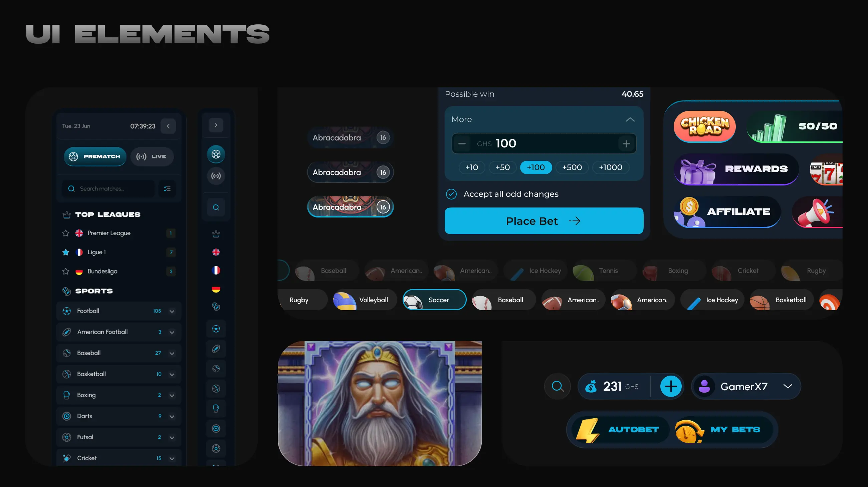
Task: Select the Basketball sport chip
Action: pos(782,300)
